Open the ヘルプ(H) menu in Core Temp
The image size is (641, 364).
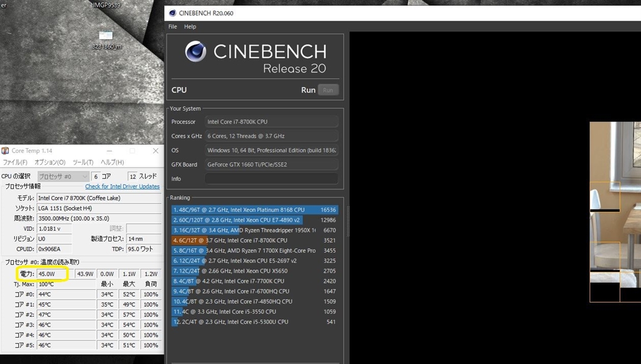[x=113, y=162]
